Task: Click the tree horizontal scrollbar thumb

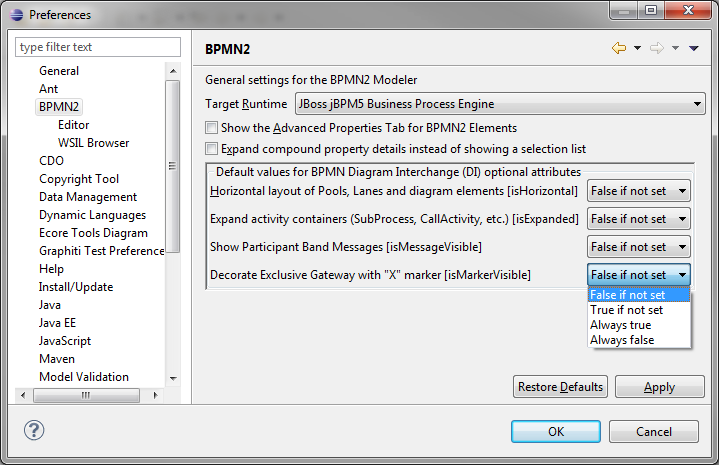Action: [x=86, y=395]
